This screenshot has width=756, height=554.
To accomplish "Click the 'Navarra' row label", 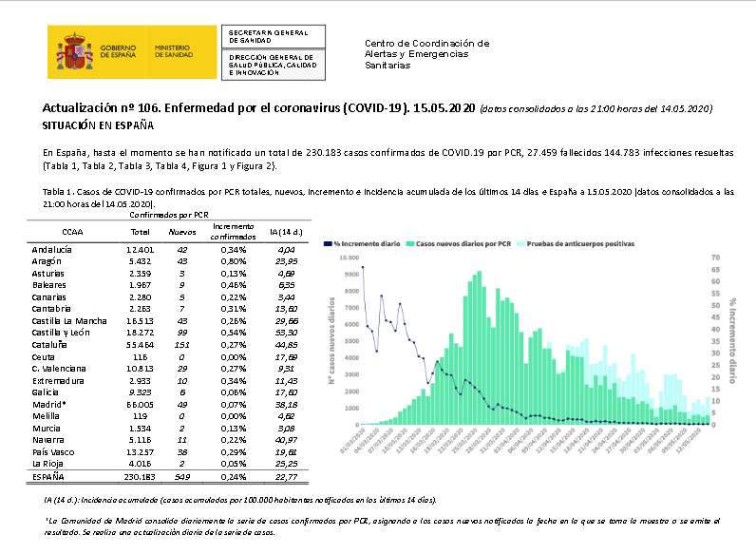I will tap(48, 440).
